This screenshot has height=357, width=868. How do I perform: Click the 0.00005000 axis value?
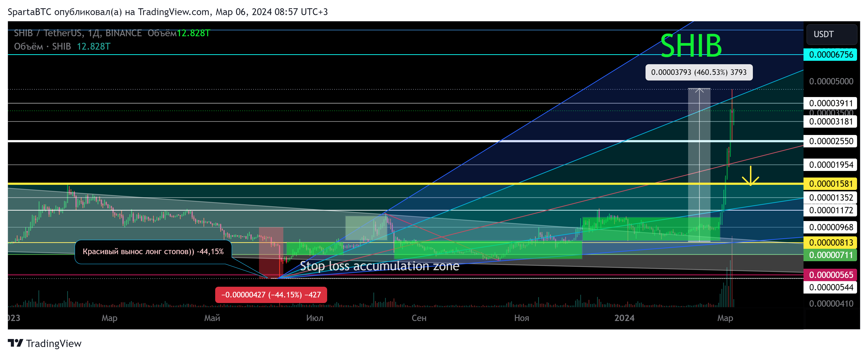pyautogui.click(x=831, y=81)
